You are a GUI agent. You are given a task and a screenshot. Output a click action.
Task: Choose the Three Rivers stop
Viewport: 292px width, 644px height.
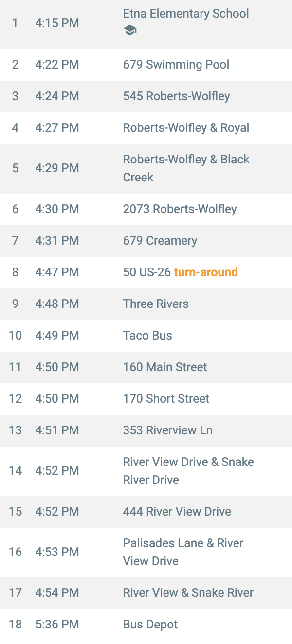pos(146,304)
